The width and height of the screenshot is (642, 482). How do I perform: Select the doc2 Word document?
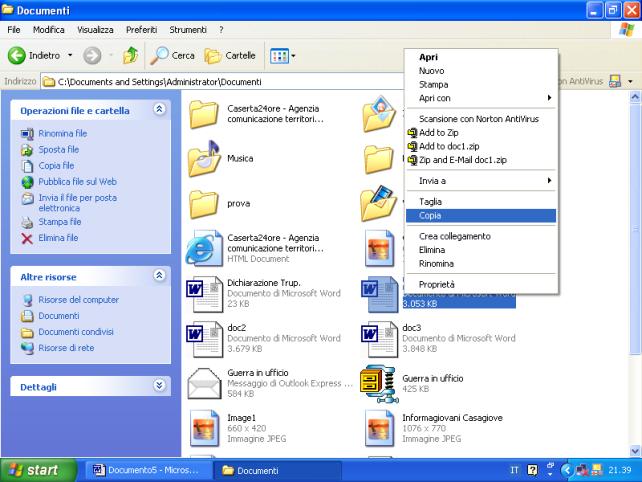tap(204, 334)
